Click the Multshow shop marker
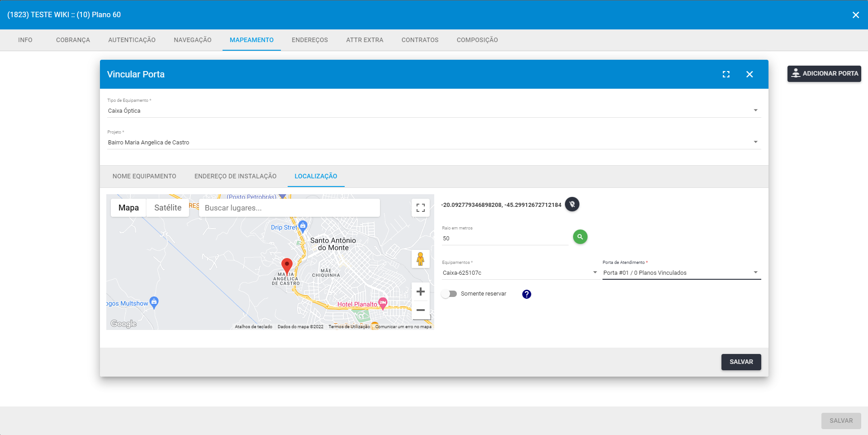 tap(154, 302)
